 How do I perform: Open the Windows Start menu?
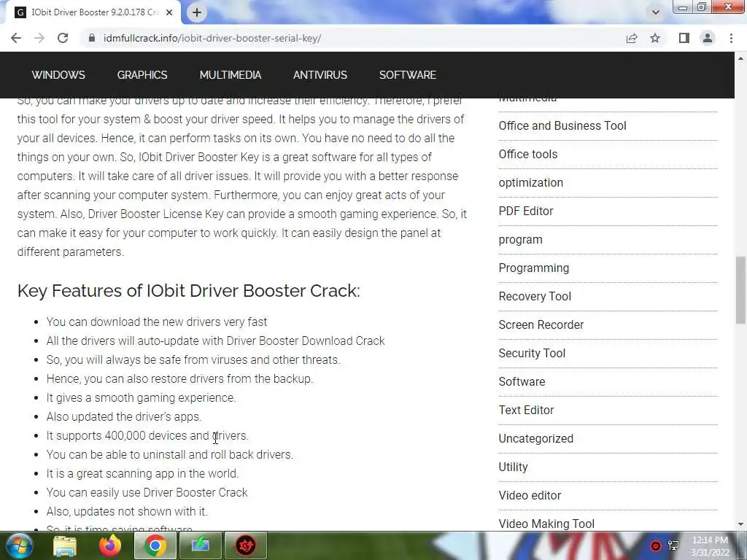18,545
